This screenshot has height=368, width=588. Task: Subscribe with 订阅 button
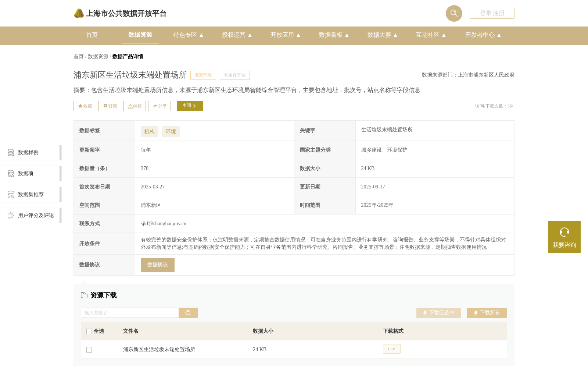(110, 106)
